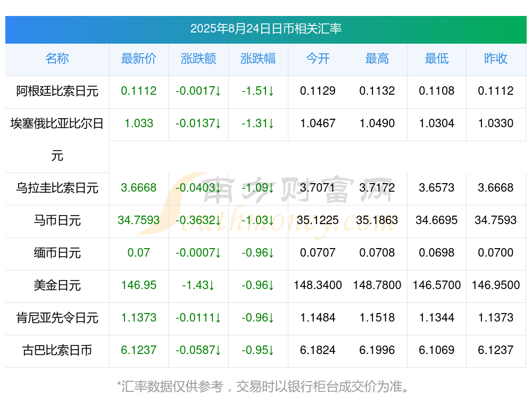Click the 最新价 column header

pos(139,59)
